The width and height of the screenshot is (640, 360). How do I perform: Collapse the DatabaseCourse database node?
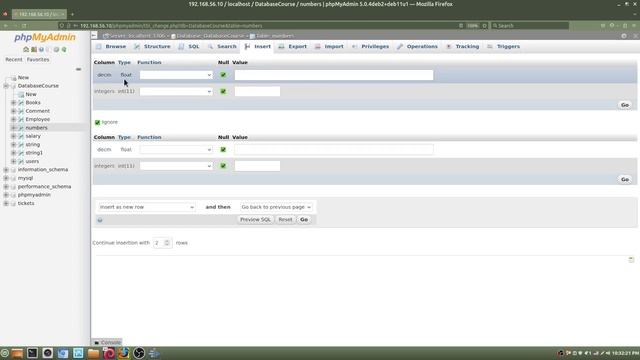click(6, 86)
